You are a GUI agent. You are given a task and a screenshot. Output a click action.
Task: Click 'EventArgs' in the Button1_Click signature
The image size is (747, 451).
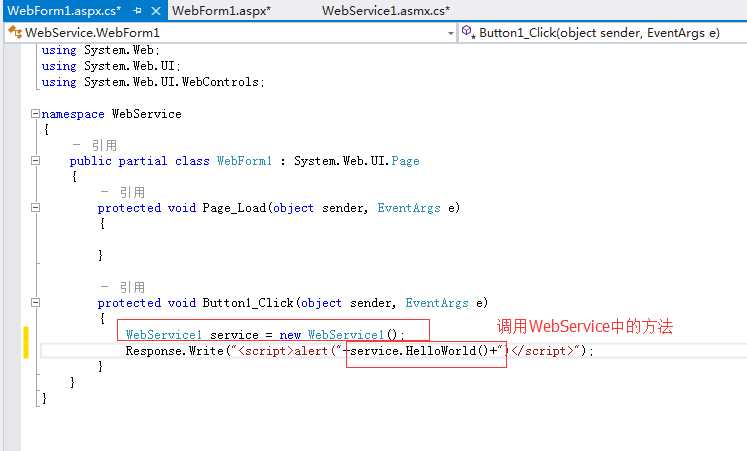coord(437,303)
